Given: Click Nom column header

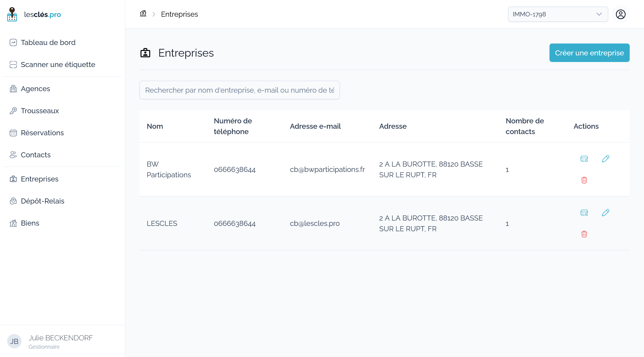Looking at the screenshot, I should coord(155,126).
